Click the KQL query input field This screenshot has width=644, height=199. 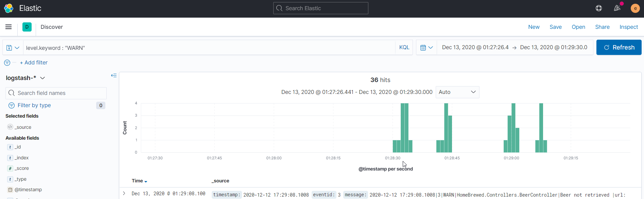point(209,48)
